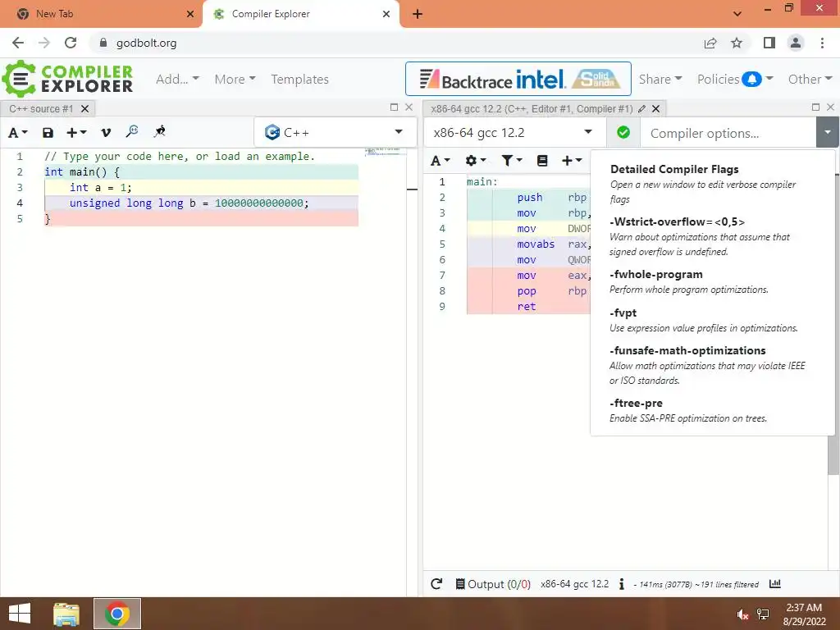This screenshot has height=630, width=840.
Task: Close the C++ source #1 tab
Action: (x=84, y=109)
